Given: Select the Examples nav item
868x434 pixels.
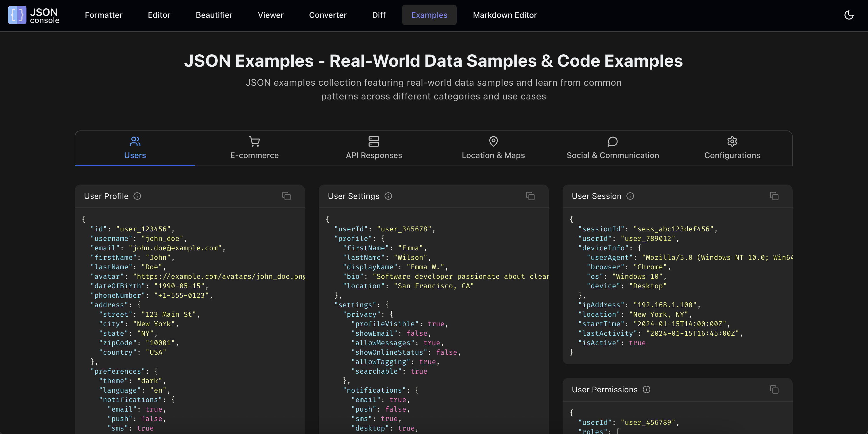Looking at the screenshot, I should [429, 15].
